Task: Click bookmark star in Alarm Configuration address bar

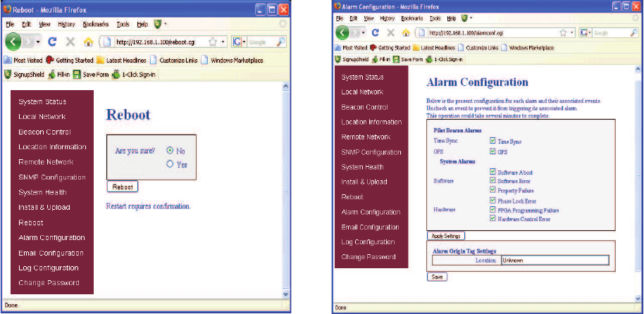Action: click(563, 32)
